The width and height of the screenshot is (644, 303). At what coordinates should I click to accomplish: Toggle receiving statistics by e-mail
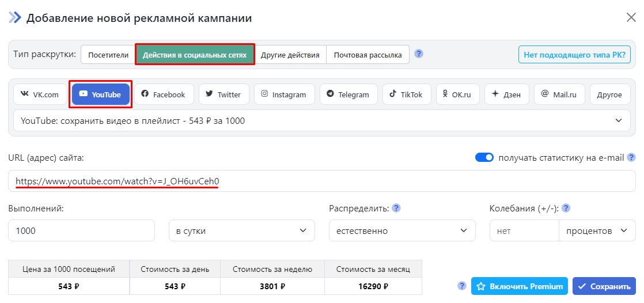tap(484, 157)
